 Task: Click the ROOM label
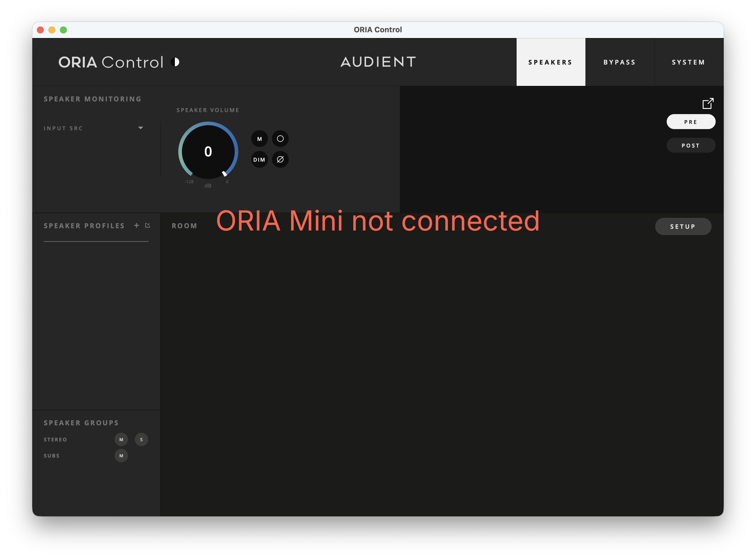[184, 226]
